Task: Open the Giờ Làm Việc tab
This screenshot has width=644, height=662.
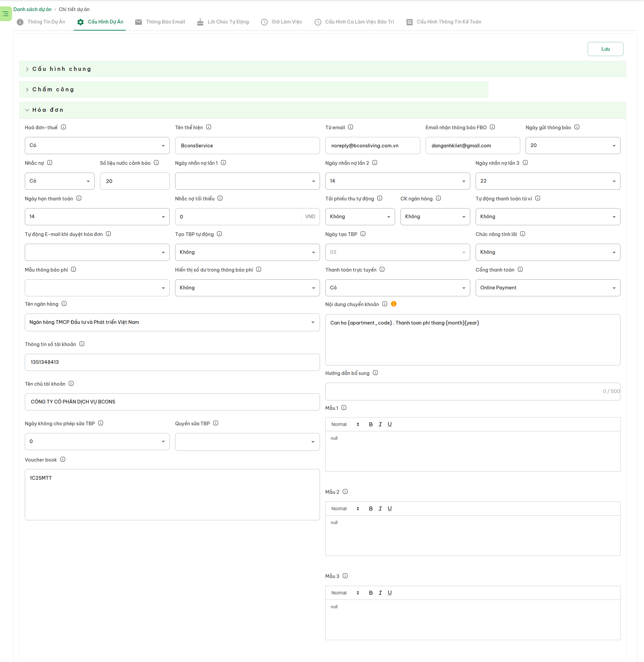Action: [x=282, y=22]
